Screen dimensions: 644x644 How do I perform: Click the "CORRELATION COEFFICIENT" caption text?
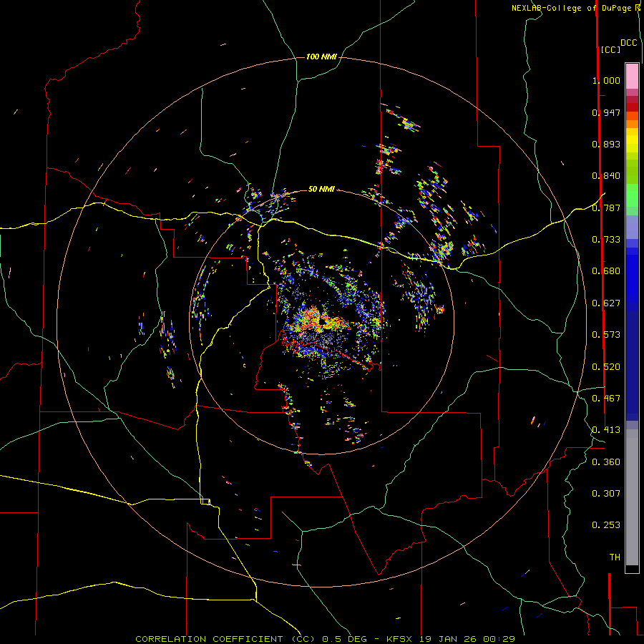(209, 639)
